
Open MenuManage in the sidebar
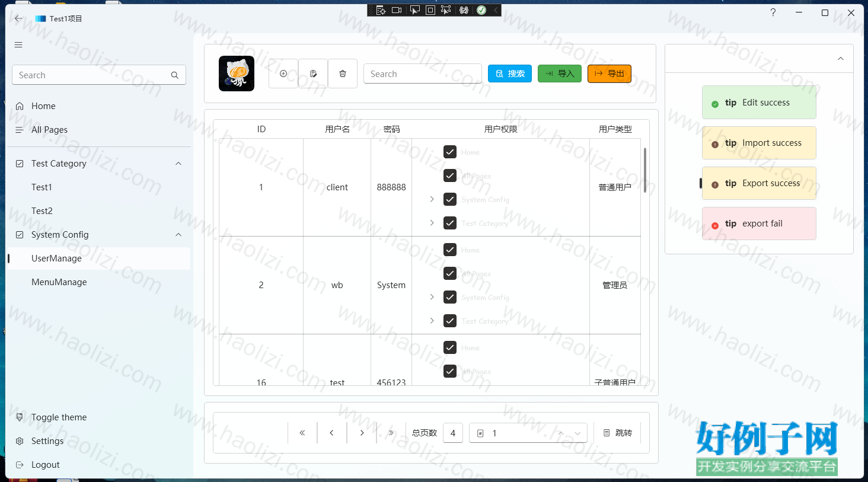pyautogui.click(x=98, y=282)
